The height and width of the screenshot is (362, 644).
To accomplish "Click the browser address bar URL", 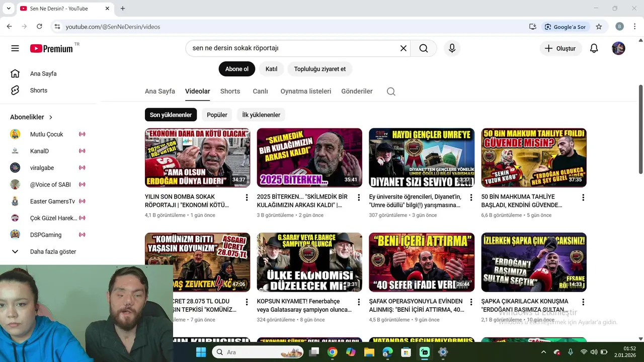I will pyautogui.click(x=113, y=27).
